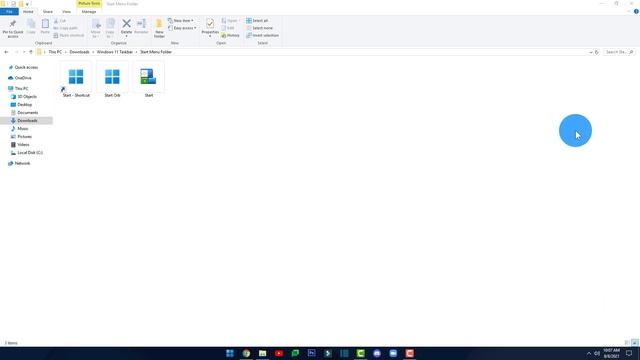640x360 pixels.
Task: Select Downloads in navigation pane
Action: click(26, 121)
